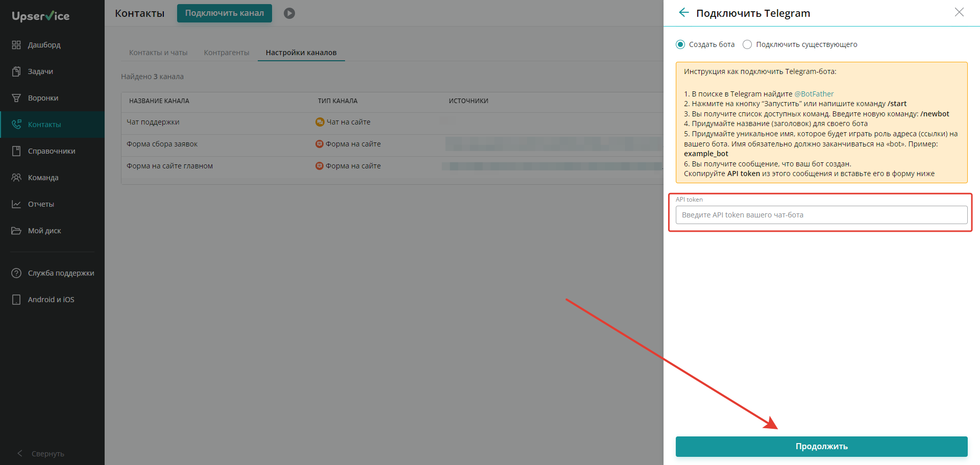Play the video tutorial beside Подключить канал
The image size is (980, 465).
pos(289,13)
